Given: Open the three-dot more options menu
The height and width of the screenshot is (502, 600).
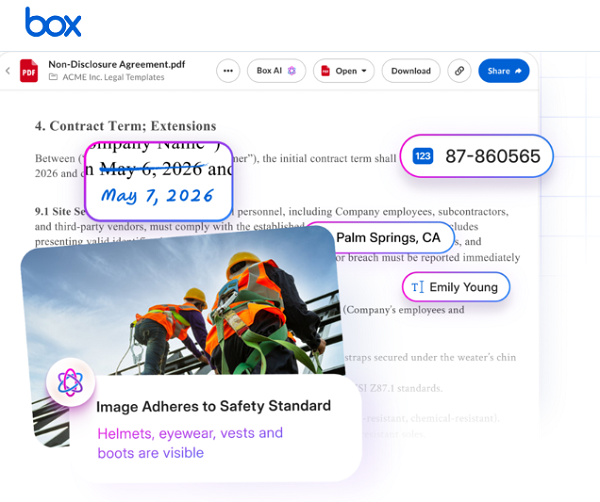Looking at the screenshot, I should 228,71.
